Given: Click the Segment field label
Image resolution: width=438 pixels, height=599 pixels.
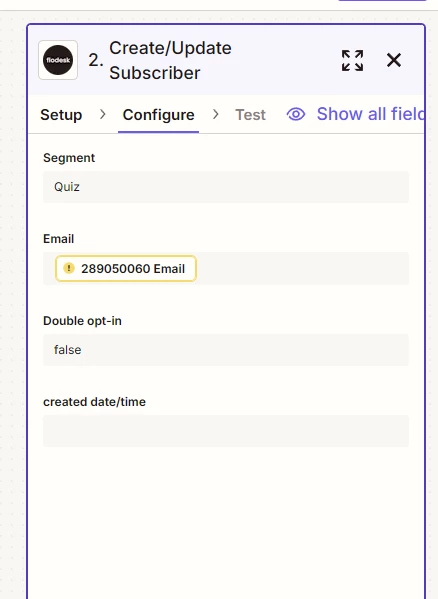Looking at the screenshot, I should click(x=69, y=158).
